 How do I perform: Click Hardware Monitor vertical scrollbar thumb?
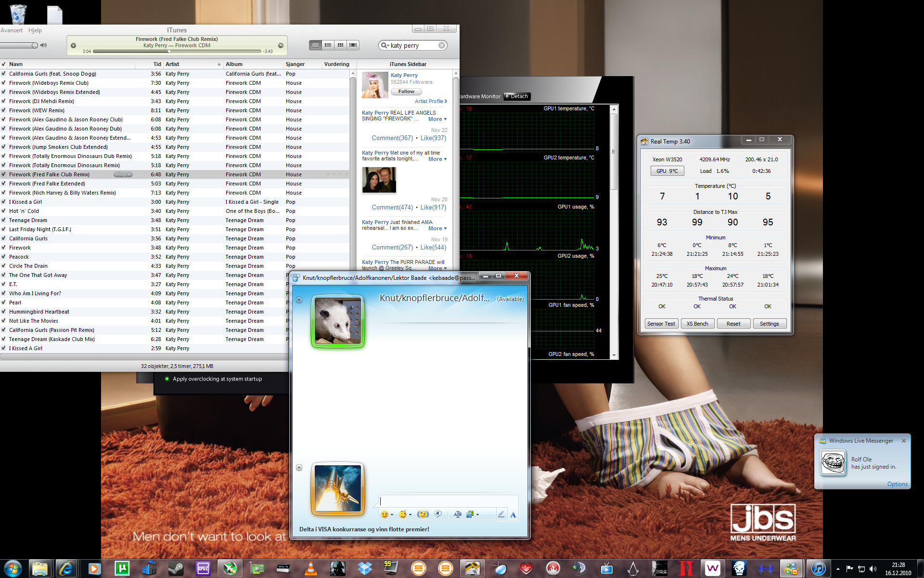pos(614,152)
